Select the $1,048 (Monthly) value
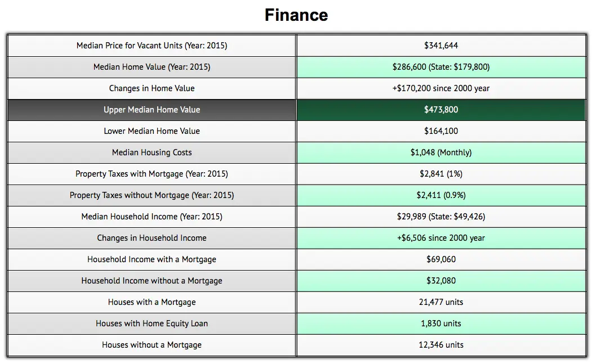This screenshot has width=592, height=364. (x=441, y=152)
